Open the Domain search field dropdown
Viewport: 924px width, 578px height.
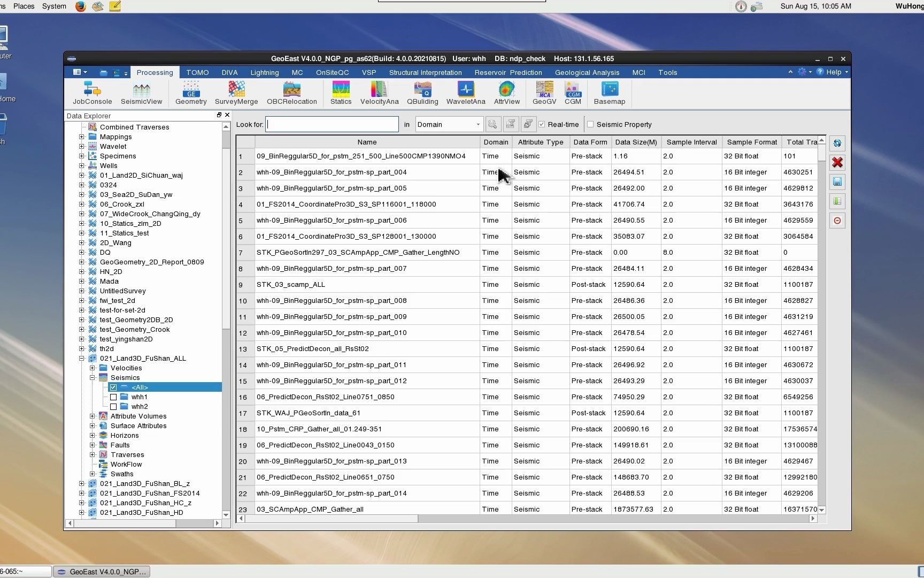pos(478,125)
